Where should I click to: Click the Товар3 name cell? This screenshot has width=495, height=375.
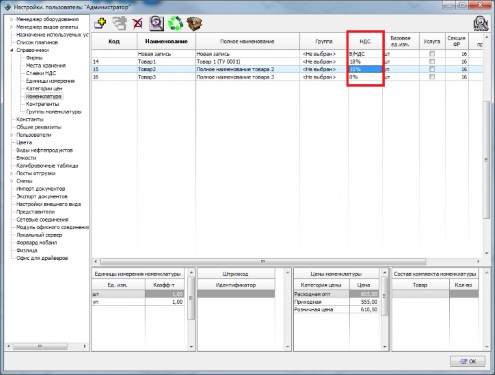(x=166, y=77)
